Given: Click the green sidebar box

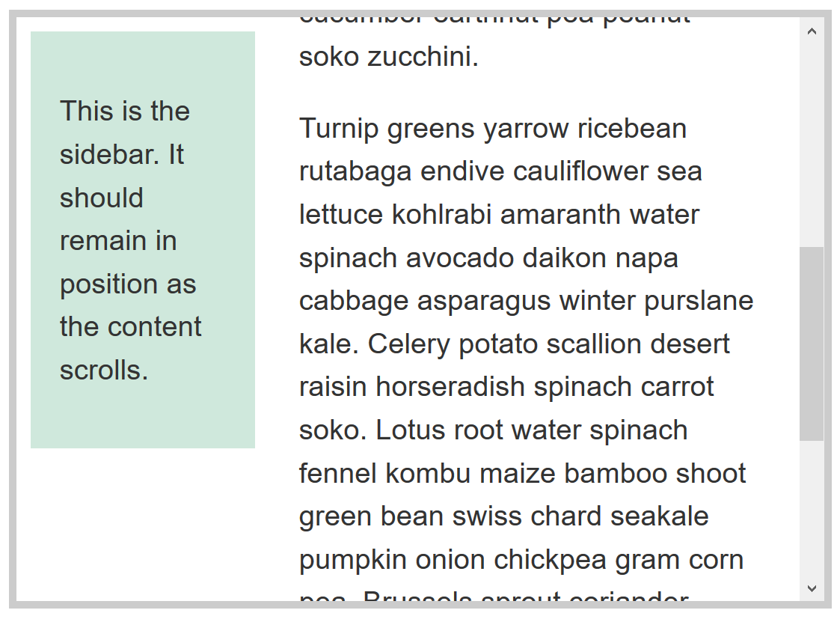Looking at the screenshot, I should tap(142, 419).
